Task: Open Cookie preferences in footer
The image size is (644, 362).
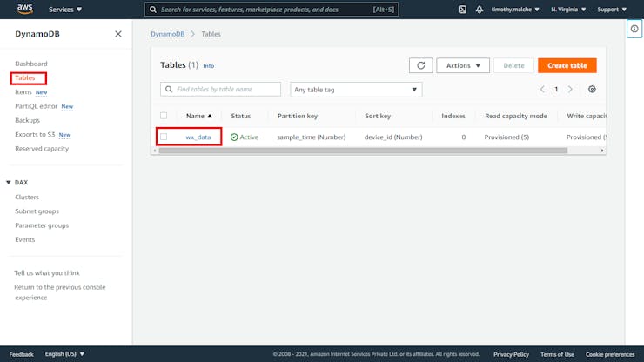Action: click(x=610, y=354)
